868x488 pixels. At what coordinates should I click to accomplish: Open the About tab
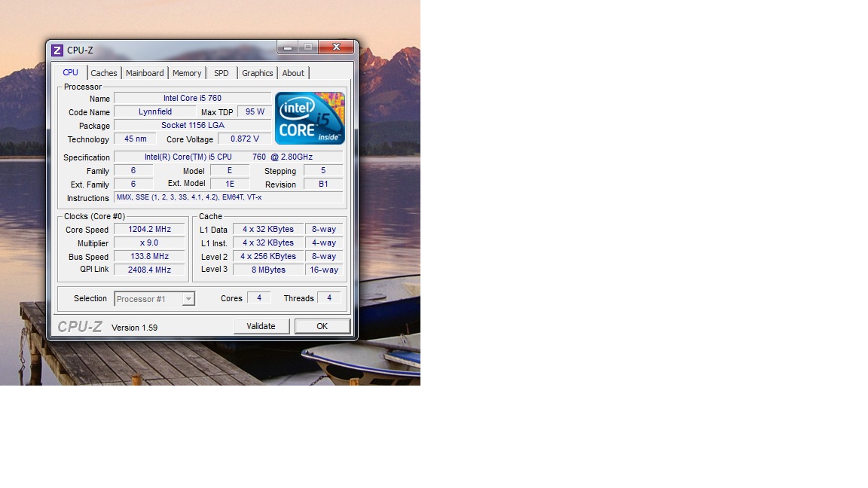pos(293,73)
